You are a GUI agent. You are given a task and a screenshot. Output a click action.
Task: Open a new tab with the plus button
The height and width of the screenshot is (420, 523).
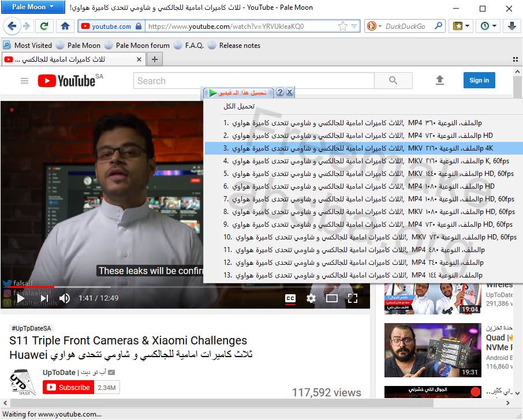coord(155,59)
